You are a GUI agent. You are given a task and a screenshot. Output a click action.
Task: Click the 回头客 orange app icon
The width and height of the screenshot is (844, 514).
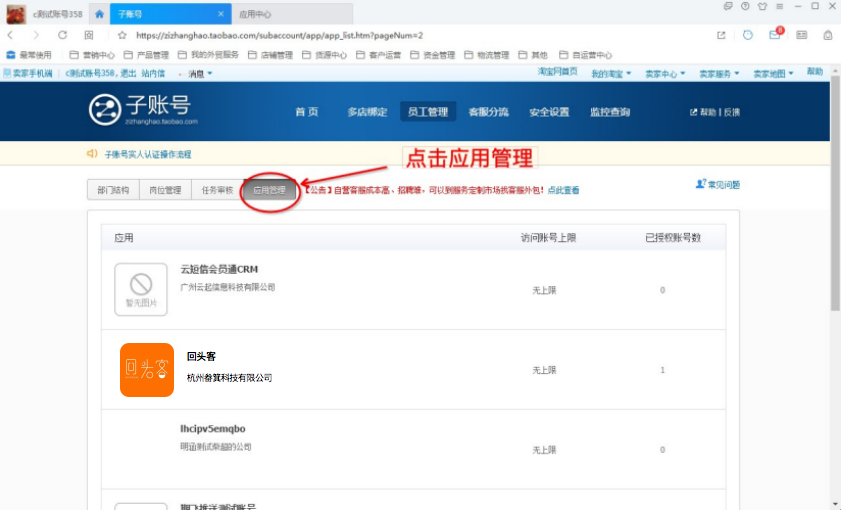(147, 370)
